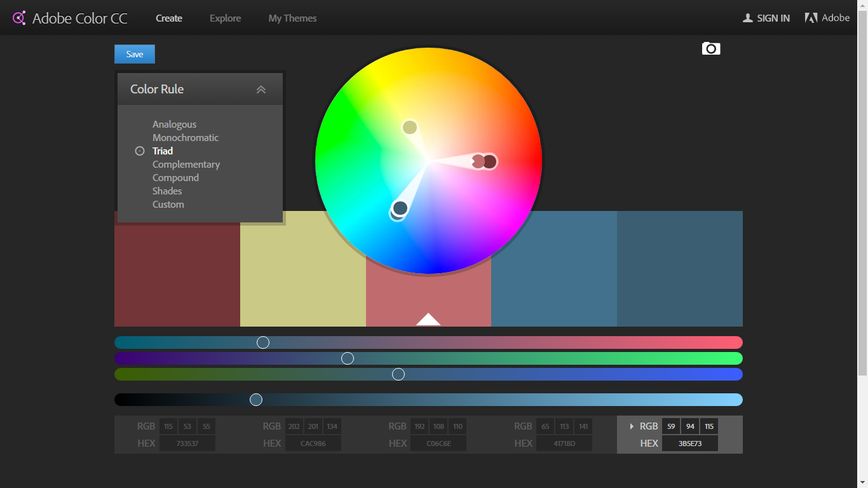Select the dark slate blue swatch

[680, 269]
